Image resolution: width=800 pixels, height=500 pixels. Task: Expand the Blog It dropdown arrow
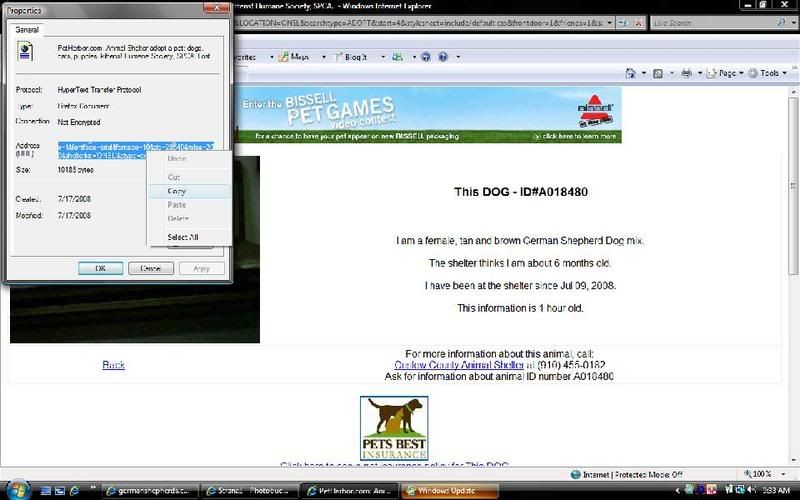pyautogui.click(x=383, y=57)
